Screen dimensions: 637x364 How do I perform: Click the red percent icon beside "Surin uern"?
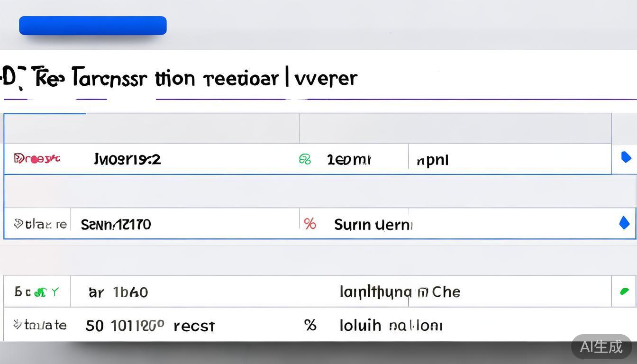pos(310,224)
